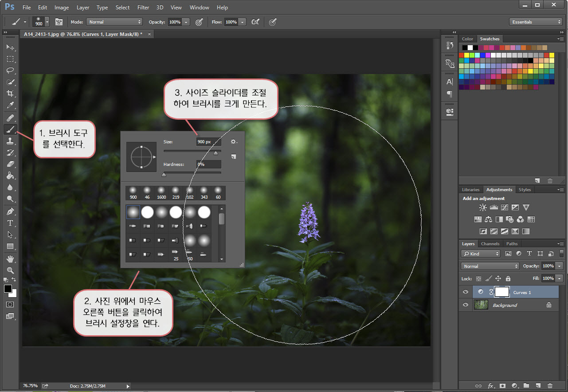568x392 pixels.
Task: Open the Filter menu
Action: point(143,8)
